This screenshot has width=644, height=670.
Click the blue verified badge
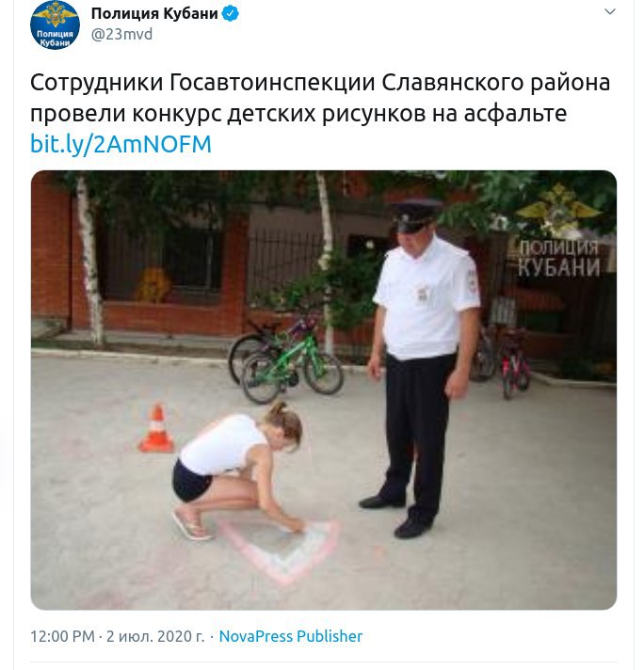point(231,14)
